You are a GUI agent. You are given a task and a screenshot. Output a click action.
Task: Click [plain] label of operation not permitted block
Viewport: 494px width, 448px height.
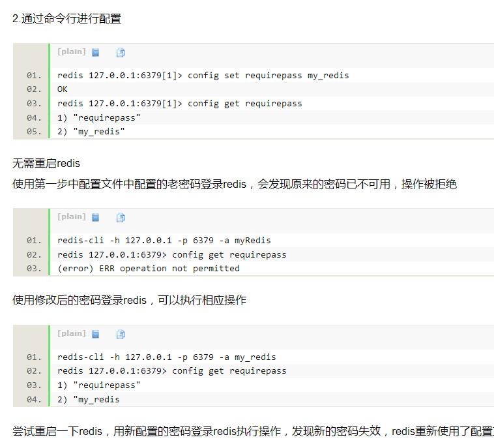[x=72, y=217]
